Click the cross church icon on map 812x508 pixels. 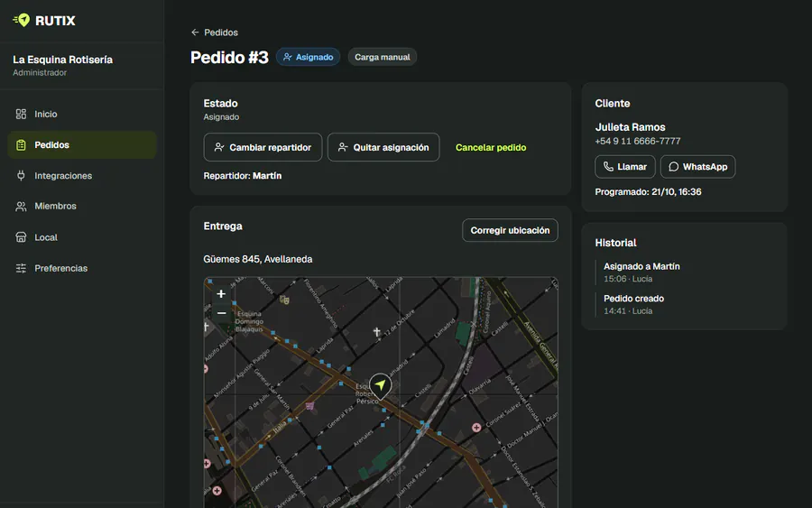coord(377,332)
